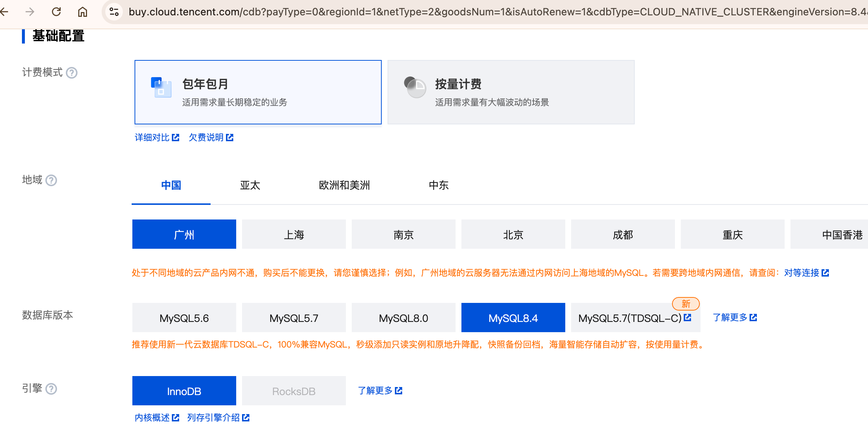The height and width of the screenshot is (428, 868).
Task: Choose MySQL8.0 database version
Action: coord(404,318)
